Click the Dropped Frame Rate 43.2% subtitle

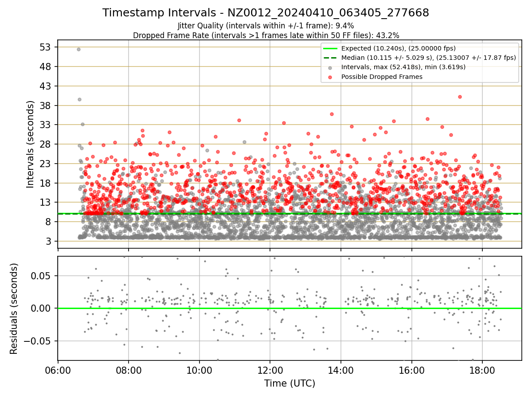click(x=266, y=35)
